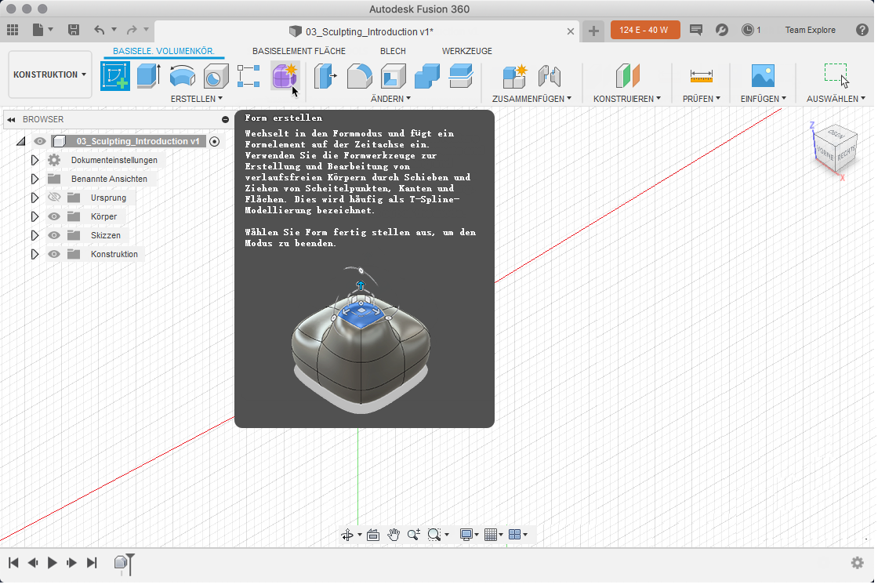Toggle visibility of root component 03_Sculpting_Introduction
The width and height of the screenshot is (878, 588).
pos(39,141)
